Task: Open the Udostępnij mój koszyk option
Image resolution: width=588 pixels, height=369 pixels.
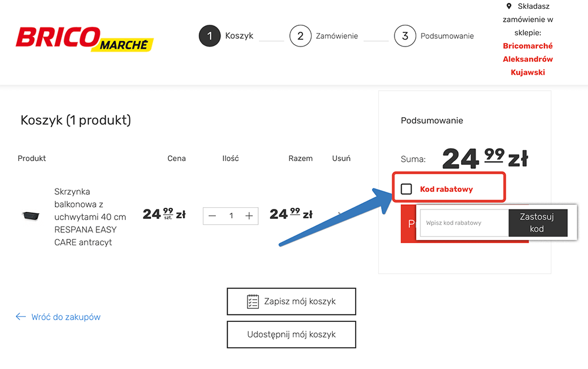Action: coord(291,334)
